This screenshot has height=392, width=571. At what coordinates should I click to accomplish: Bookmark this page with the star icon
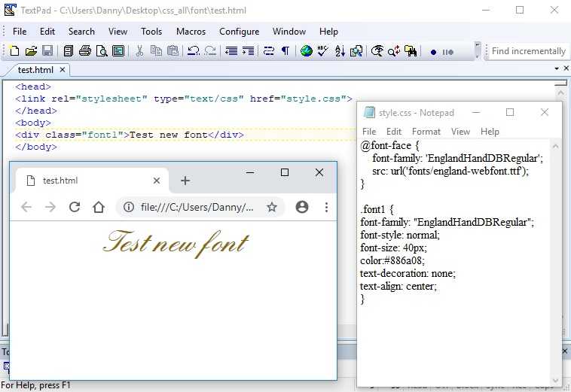tap(272, 207)
